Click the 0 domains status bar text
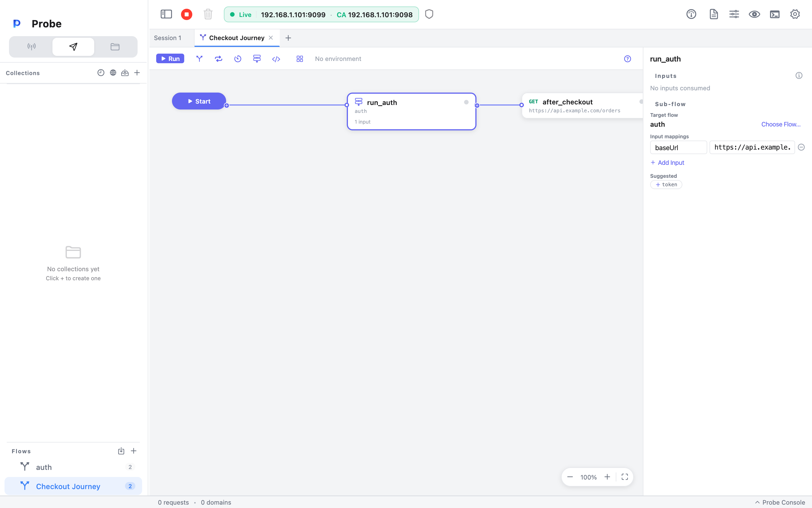Viewport: 812px width, 508px height. [x=216, y=502]
